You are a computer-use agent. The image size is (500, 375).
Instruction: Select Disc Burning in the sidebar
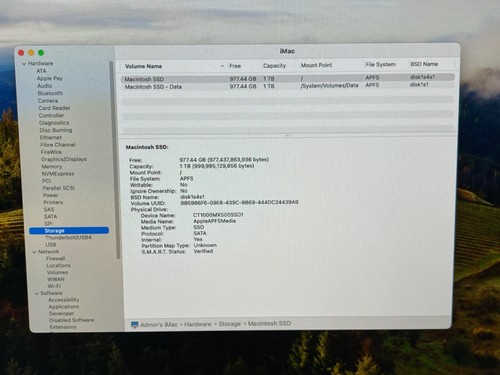(x=56, y=130)
